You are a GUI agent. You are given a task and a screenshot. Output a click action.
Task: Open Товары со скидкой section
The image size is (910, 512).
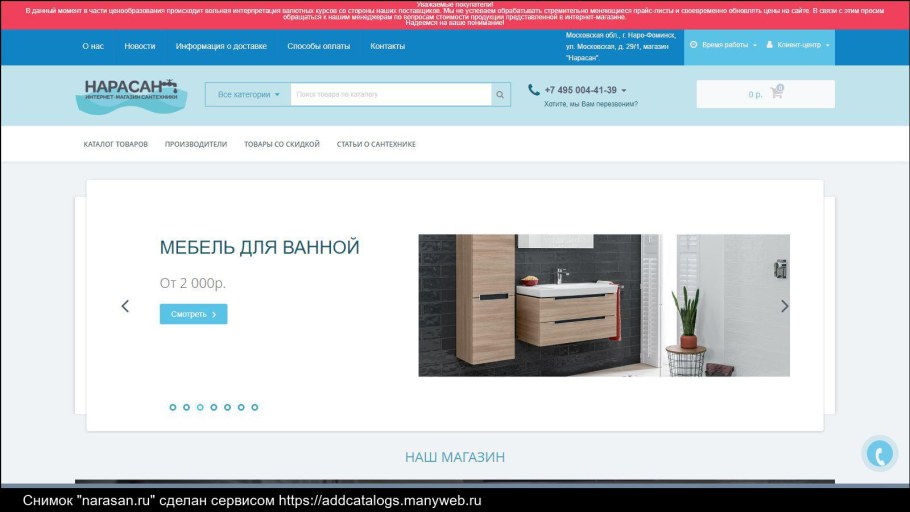click(x=281, y=144)
